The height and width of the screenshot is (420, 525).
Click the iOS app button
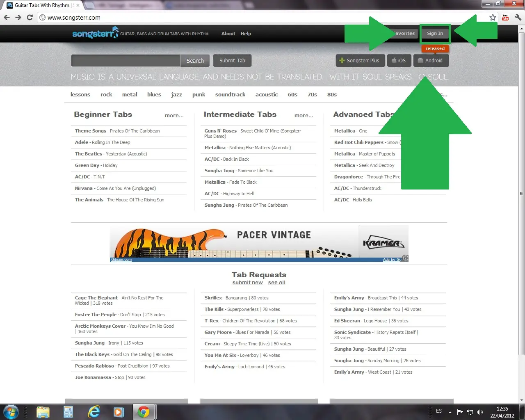click(399, 61)
